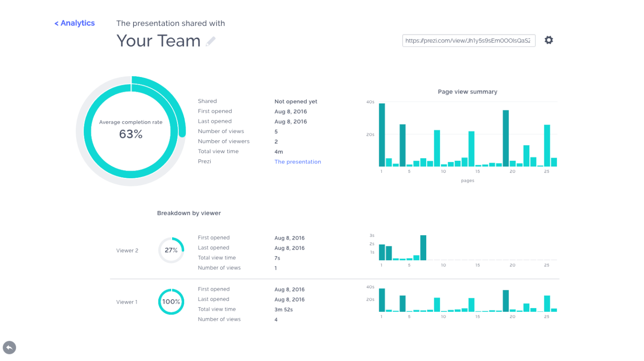Image resolution: width=644 pixels, height=361 pixels.
Task: Edit title with the pencil icon
Action: tap(211, 41)
